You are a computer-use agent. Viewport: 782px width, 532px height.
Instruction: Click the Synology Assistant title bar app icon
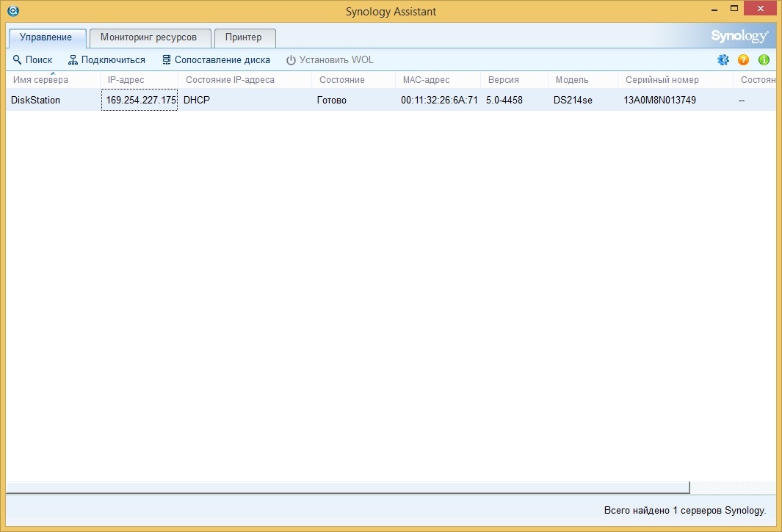[12, 11]
